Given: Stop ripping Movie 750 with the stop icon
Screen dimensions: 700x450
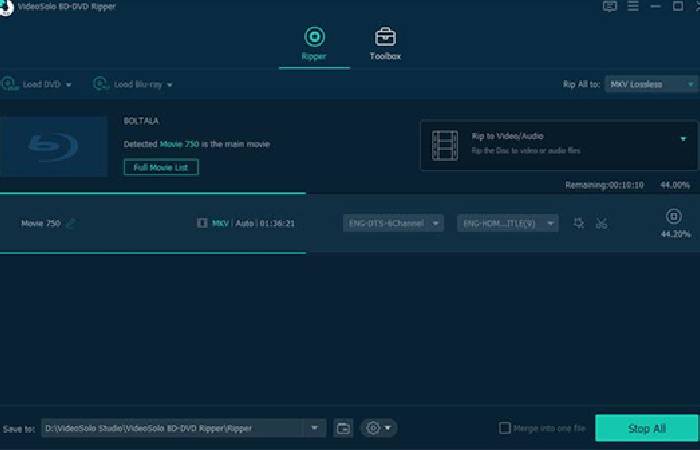Looking at the screenshot, I should pos(674,217).
